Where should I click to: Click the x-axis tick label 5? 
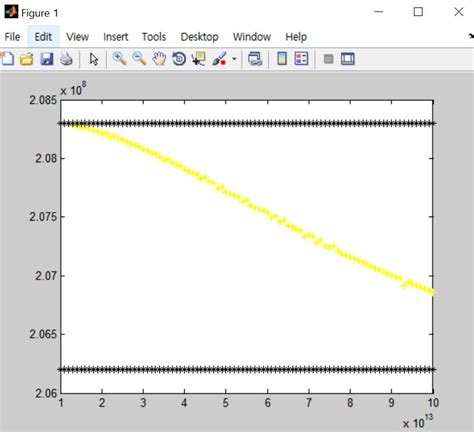coord(226,403)
